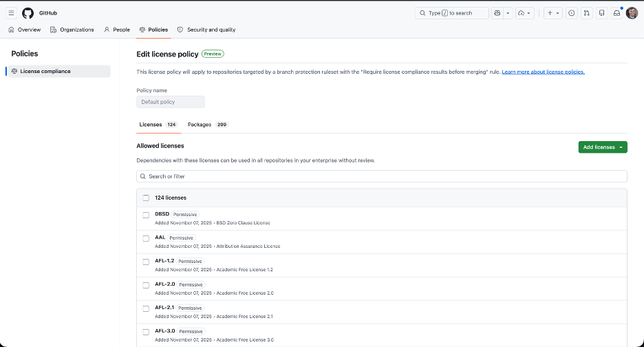The width and height of the screenshot is (644, 347).
Task: View pull requests from the header icon
Action: pos(586,13)
